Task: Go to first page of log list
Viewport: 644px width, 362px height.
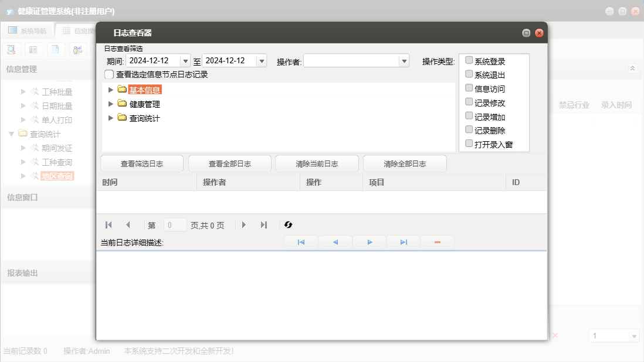Action: pyautogui.click(x=109, y=225)
